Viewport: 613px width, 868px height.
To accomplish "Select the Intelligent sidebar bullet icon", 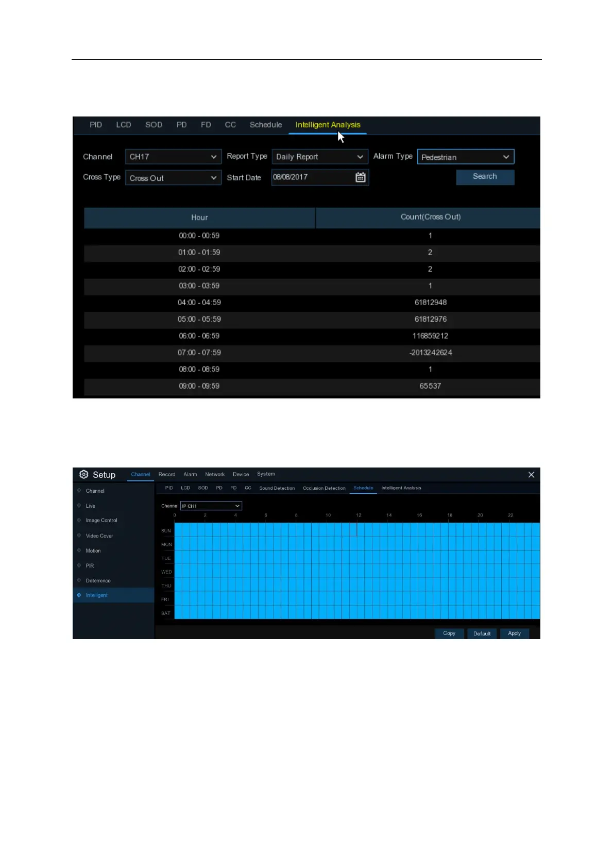I will pyautogui.click(x=79, y=595).
